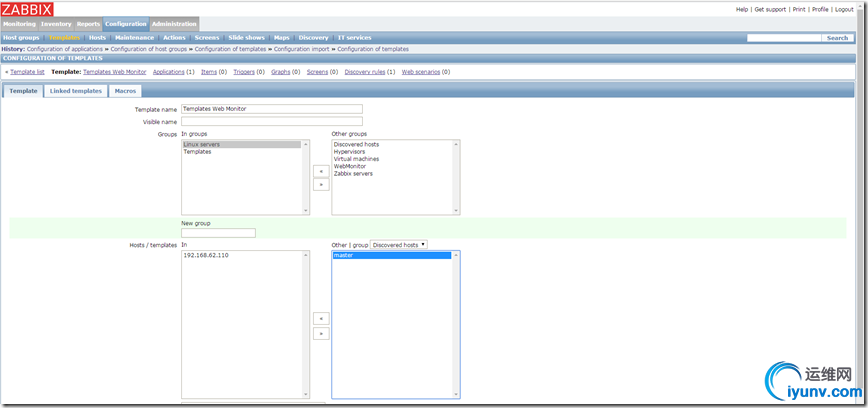
Task: Open Configuration import history link
Action: [302, 49]
